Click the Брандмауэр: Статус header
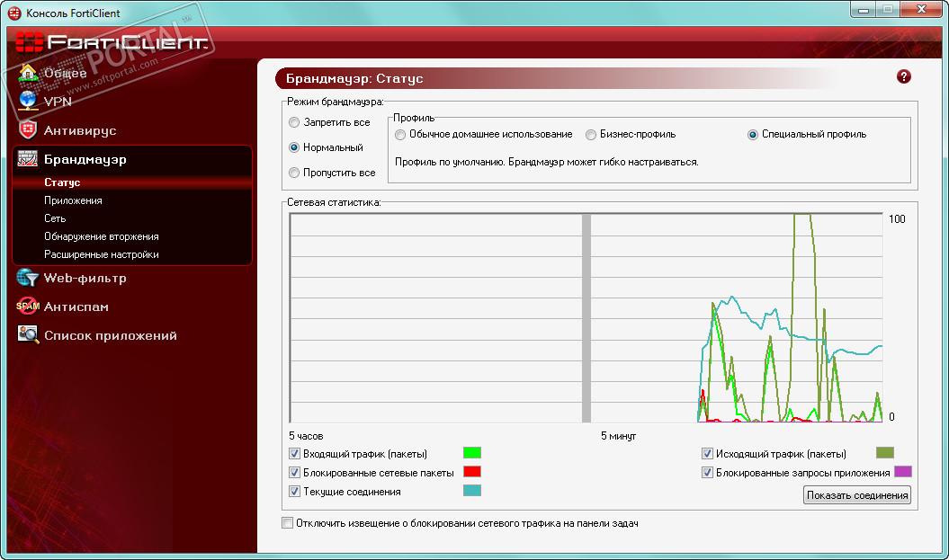Image resolution: width=949 pixels, height=560 pixels. [354, 78]
